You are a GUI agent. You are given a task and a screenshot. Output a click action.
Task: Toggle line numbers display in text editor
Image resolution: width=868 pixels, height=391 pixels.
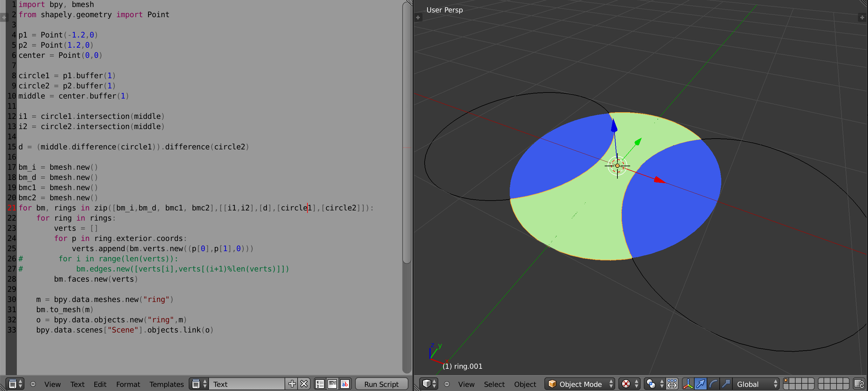pos(320,384)
